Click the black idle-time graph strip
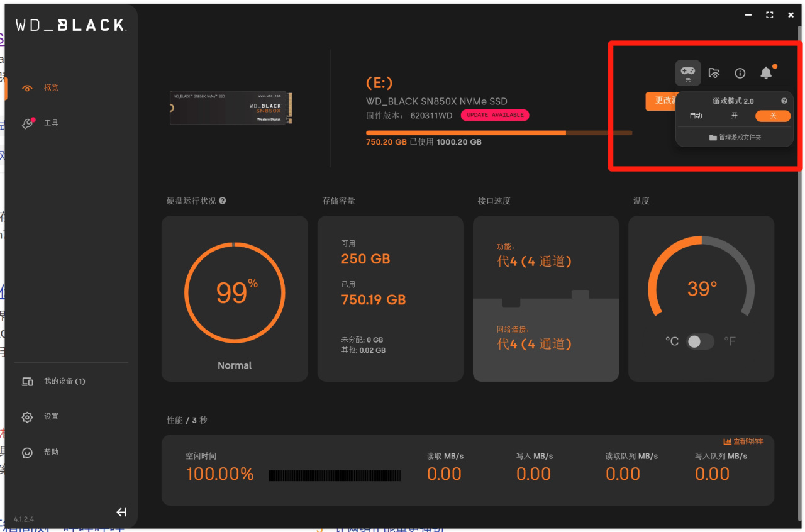 [335, 475]
